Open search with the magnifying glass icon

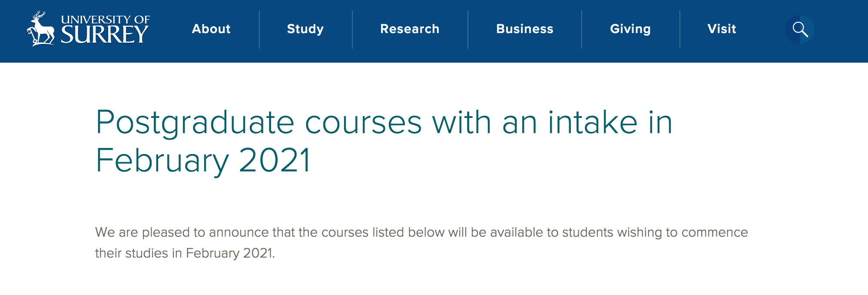point(800,29)
